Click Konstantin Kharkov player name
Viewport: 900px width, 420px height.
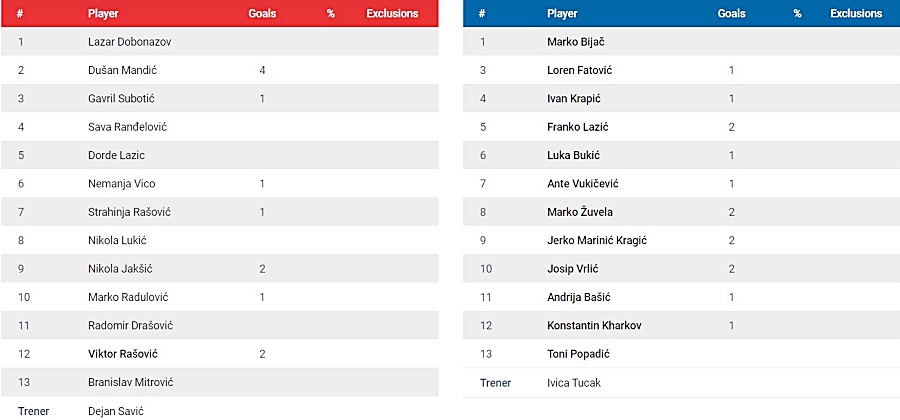pyautogui.click(x=594, y=326)
